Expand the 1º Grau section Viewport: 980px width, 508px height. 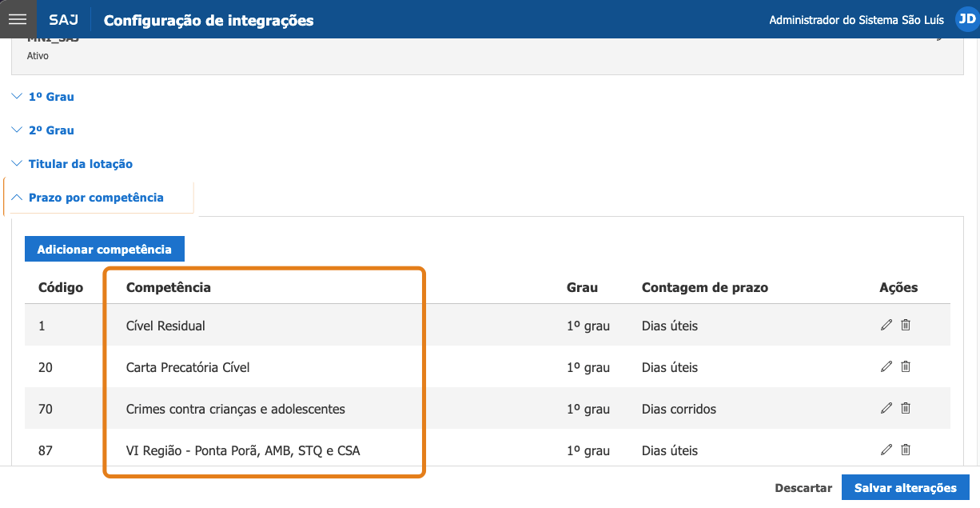pyautogui.click(x=43, y=97)
